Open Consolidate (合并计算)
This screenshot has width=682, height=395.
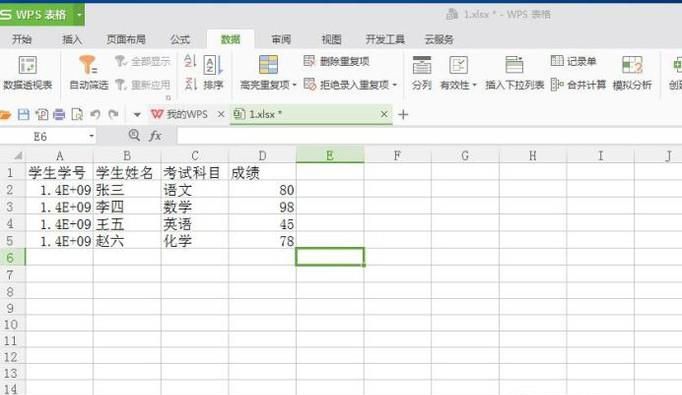click(578, 84)
